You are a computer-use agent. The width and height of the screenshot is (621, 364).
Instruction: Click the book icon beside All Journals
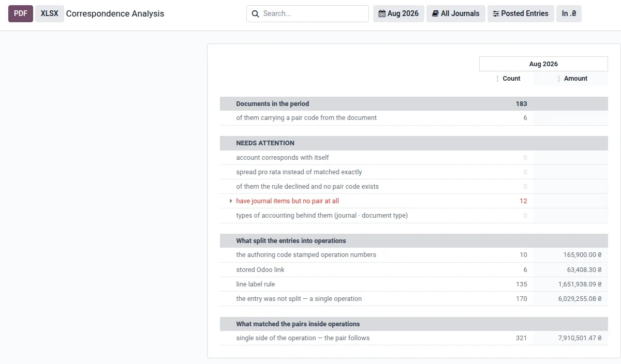435,14
